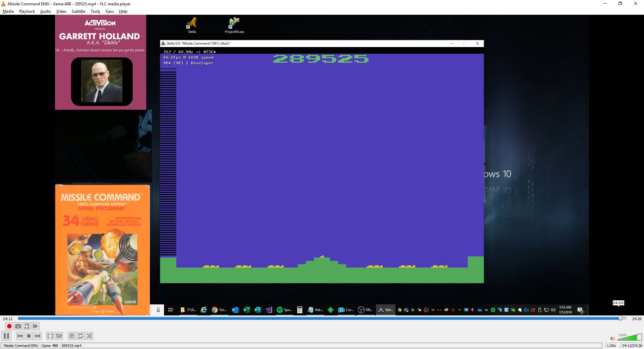Toggle the playlist view
This screenshot has height=349, width=644.
(72, 336)
